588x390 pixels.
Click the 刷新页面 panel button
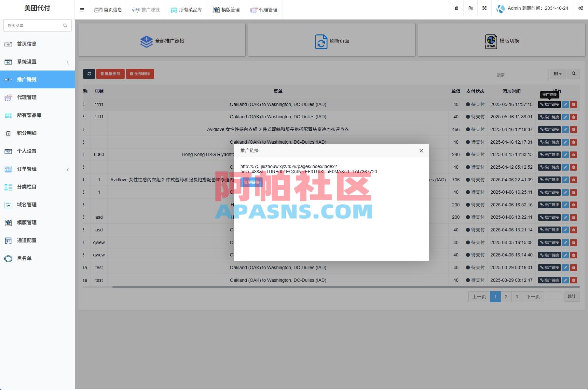[331, 41]
